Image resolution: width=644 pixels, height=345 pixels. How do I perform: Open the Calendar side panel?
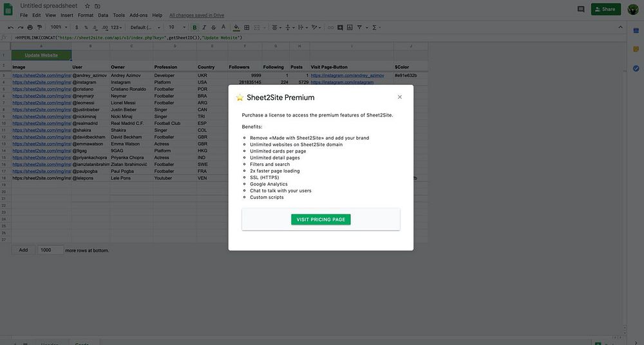pos(636,31)
